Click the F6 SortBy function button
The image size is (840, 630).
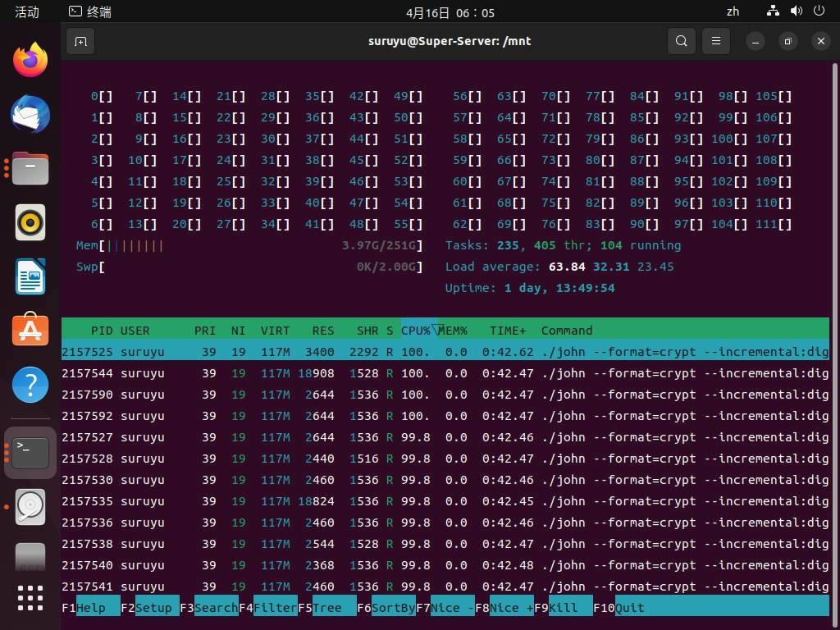[386, 608]
